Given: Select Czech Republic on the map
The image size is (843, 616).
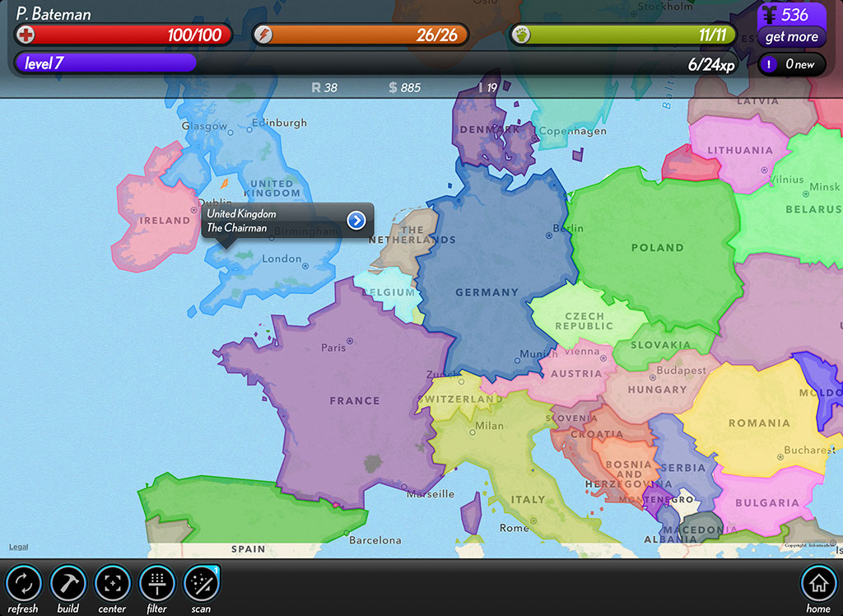Looking at the screenshot, I should coord(585,320).
